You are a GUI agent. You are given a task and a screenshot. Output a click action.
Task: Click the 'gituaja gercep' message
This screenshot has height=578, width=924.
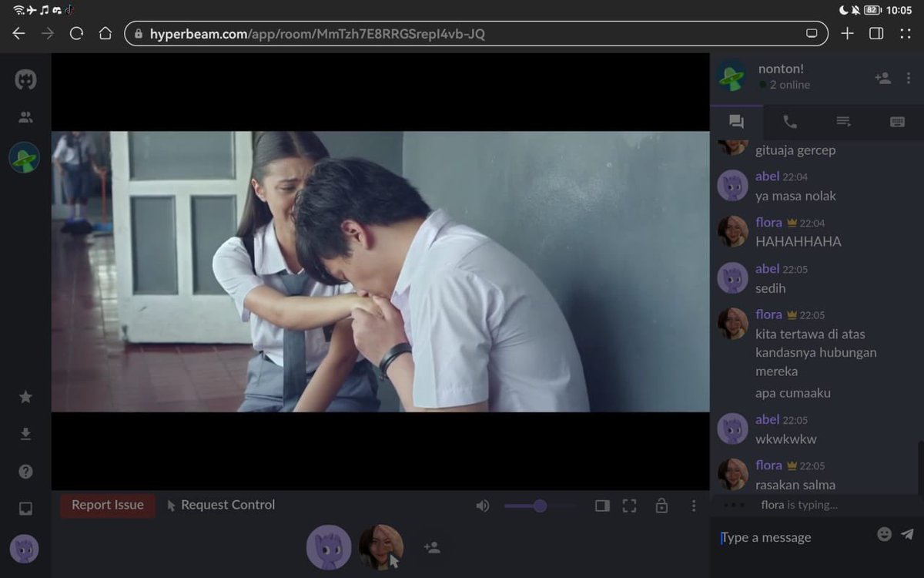click(795, 150)
